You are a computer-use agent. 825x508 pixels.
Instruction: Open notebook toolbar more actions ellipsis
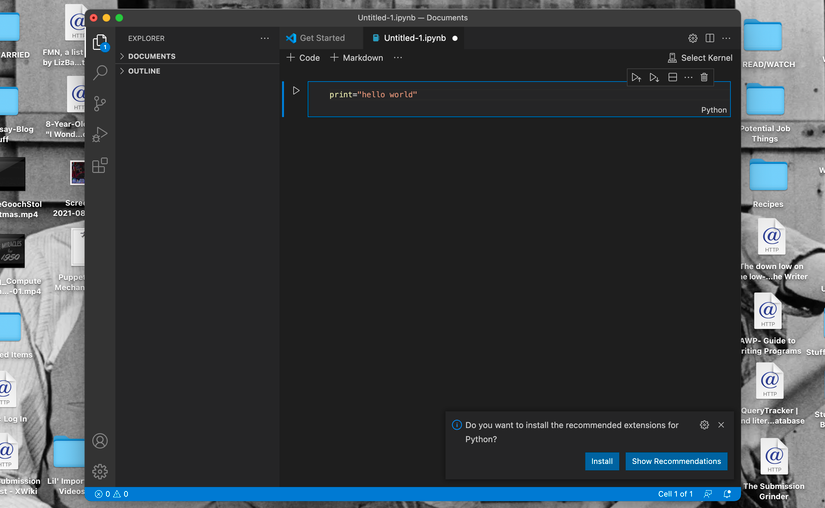pos(398,58)
